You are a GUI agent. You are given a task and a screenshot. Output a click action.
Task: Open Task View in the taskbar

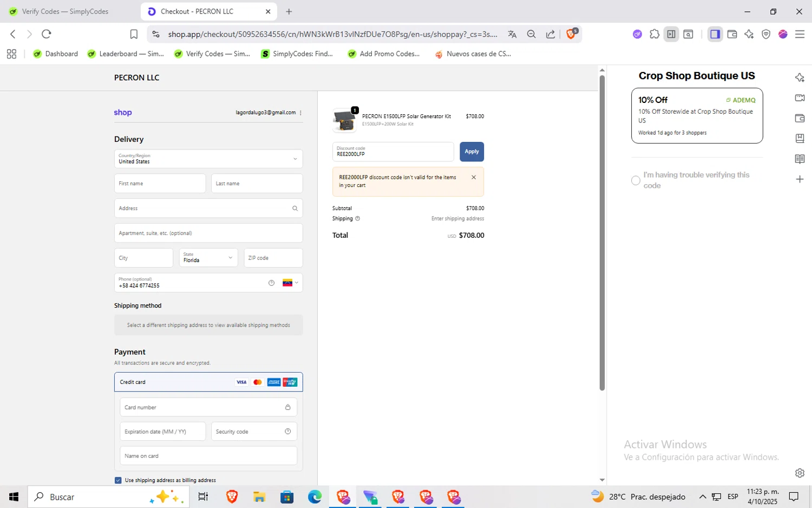[204, 497]
